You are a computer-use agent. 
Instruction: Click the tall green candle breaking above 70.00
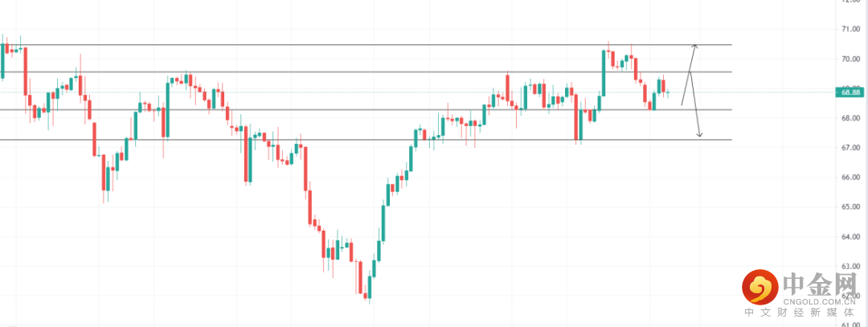click(x=604, y=72)
